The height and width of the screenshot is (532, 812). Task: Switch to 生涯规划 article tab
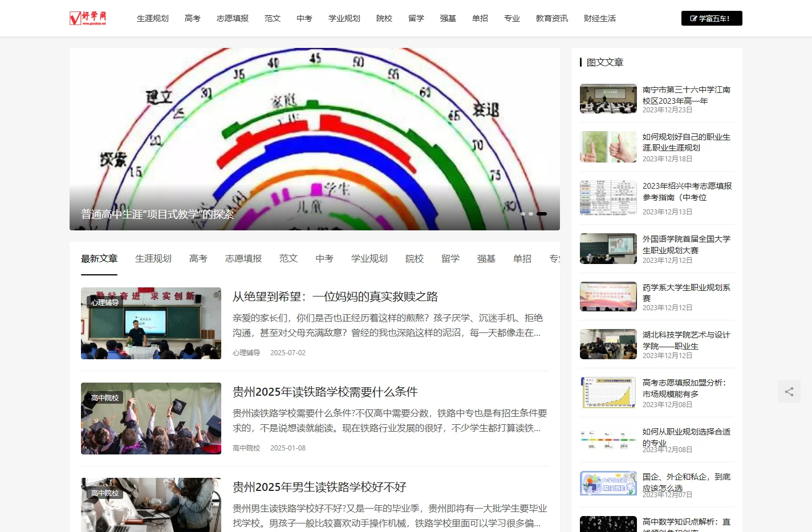tap(153, 258)
